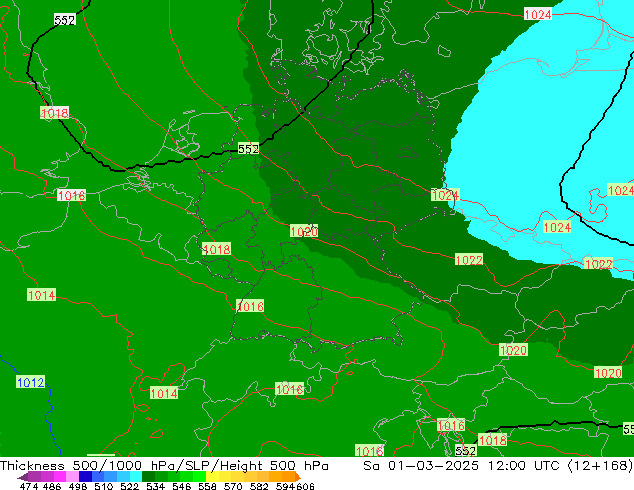The image size is (634, 490).
Task: Click the legend value '546'
Action: point(181,486)
